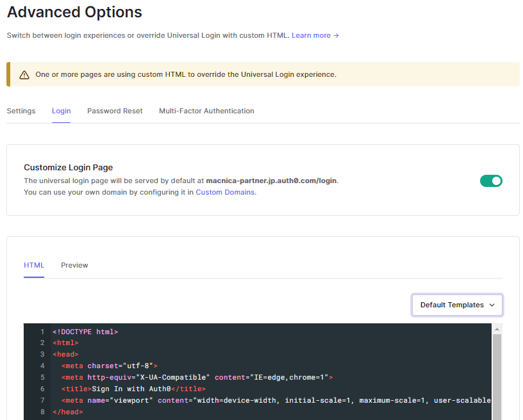Click the warning triangle icon in the alert banner
The image size is (523, 420).
click(x=24, y=74)
